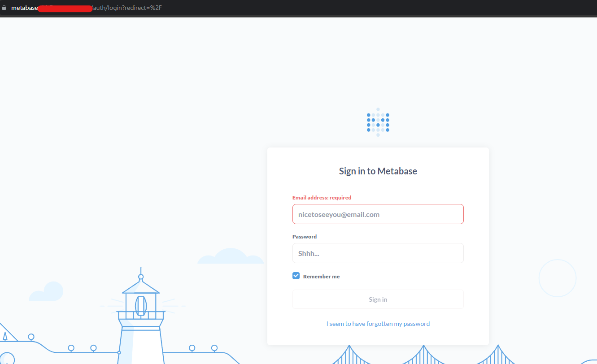The image size is (597, 364).
Task: Click the 'Sign in to Metabase' heading
Action: [x=378, y=171]
